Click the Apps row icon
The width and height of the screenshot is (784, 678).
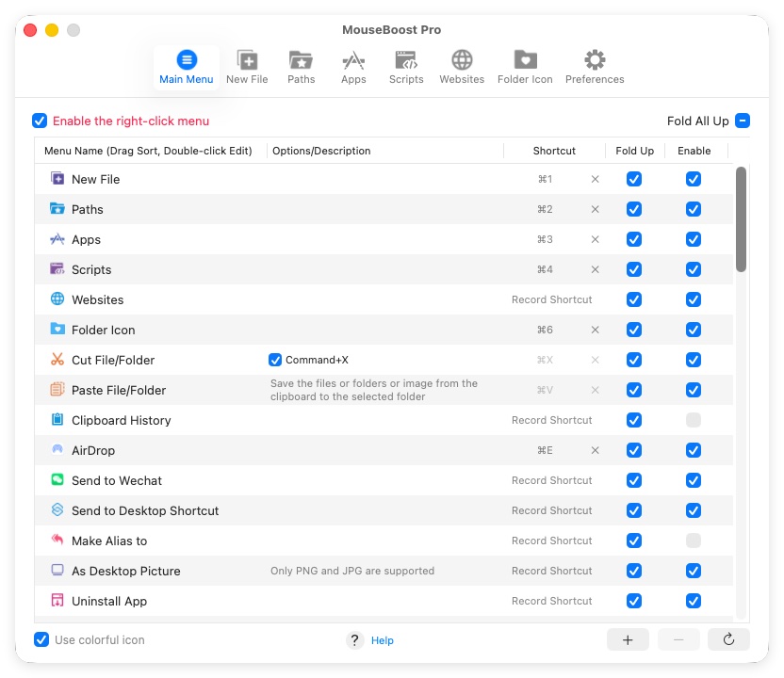[x=57, y=239]
